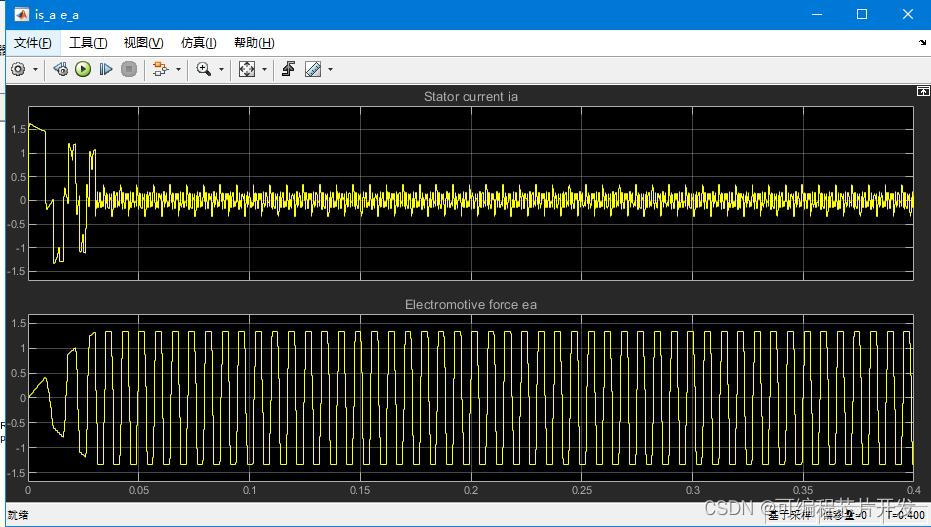Expand the configuration gear dropdown arrow
Screen dimensions: 931x527
point(35,70)
